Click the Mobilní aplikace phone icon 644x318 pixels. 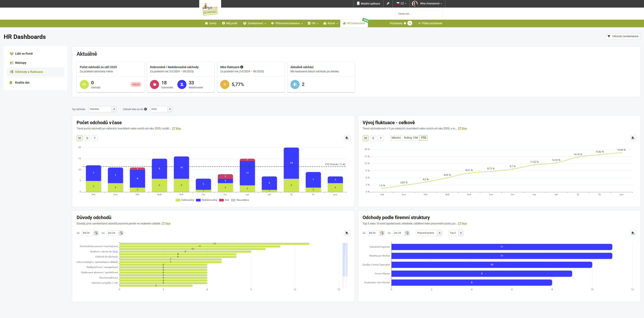click(358, 4)
